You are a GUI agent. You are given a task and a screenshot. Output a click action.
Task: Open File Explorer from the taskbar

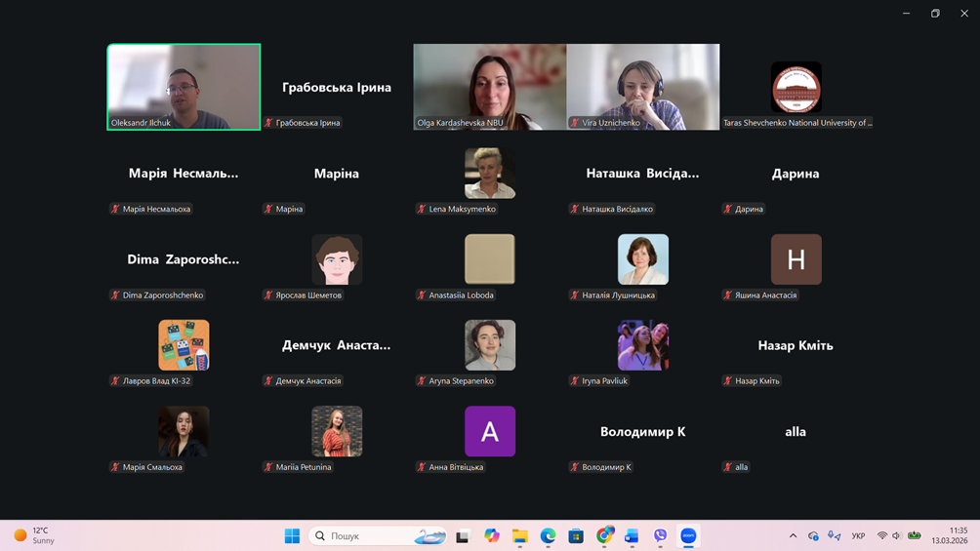tap(520, 535)
